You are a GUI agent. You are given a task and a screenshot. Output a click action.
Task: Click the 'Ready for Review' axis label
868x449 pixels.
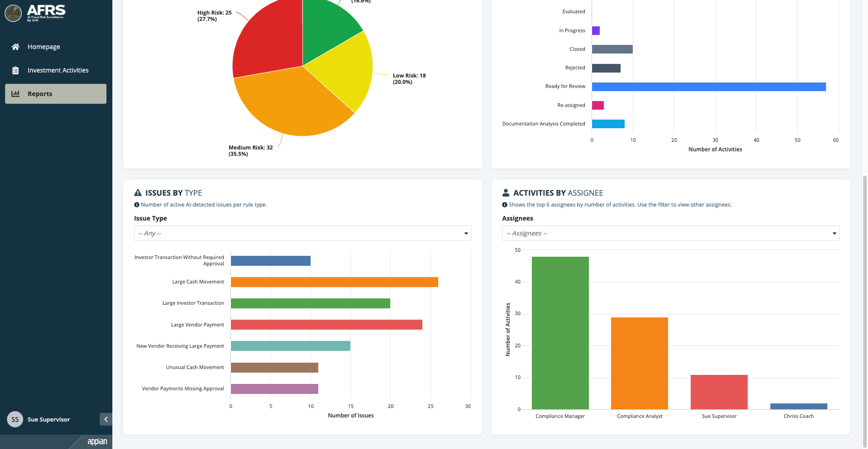click(565, 86)
